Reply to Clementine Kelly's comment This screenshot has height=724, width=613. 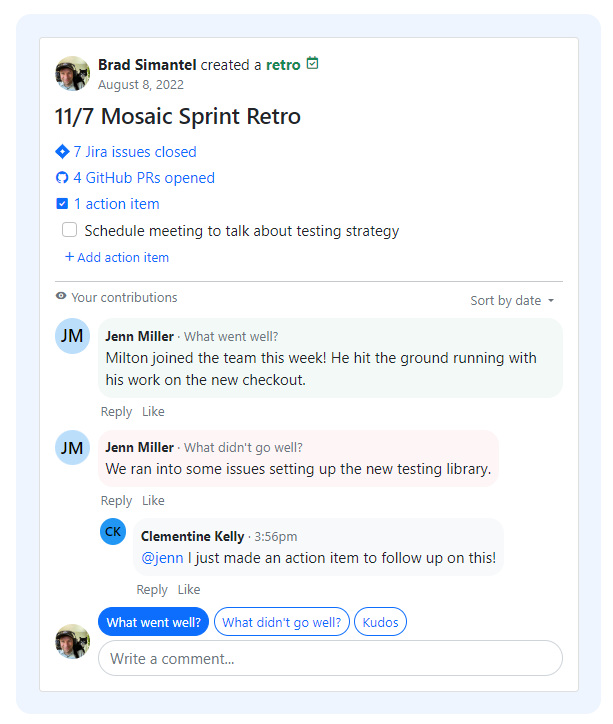[x=152, y=589]
